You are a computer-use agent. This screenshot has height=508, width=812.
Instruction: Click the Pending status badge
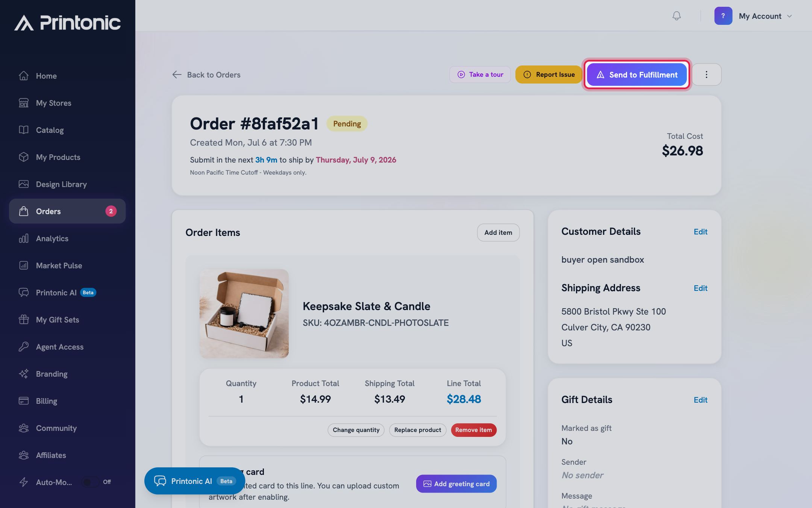pos(347,124)
